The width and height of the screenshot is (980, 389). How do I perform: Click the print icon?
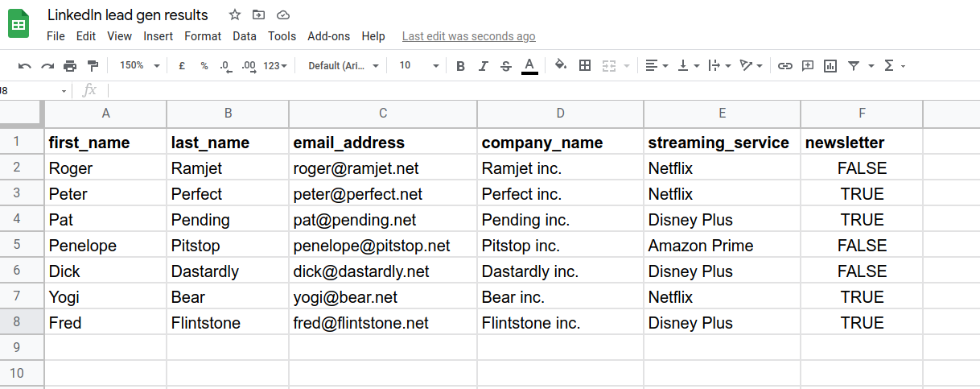coord(70,66)
